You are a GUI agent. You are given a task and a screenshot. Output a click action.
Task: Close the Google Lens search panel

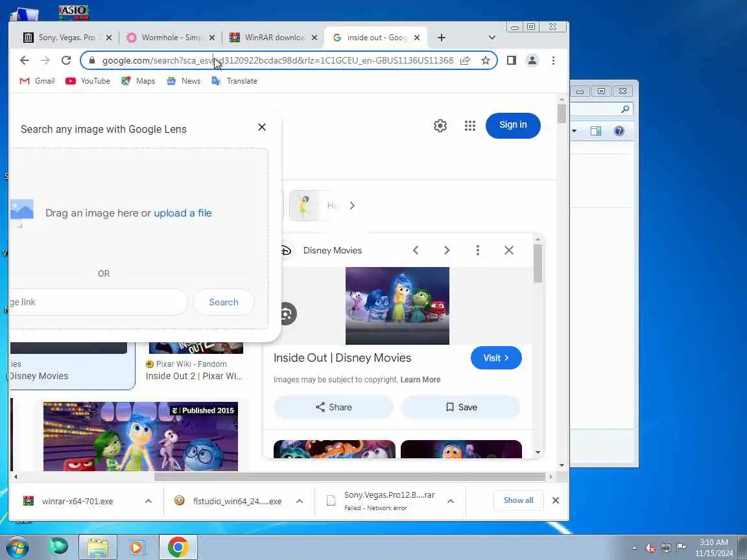pos(262,127)
